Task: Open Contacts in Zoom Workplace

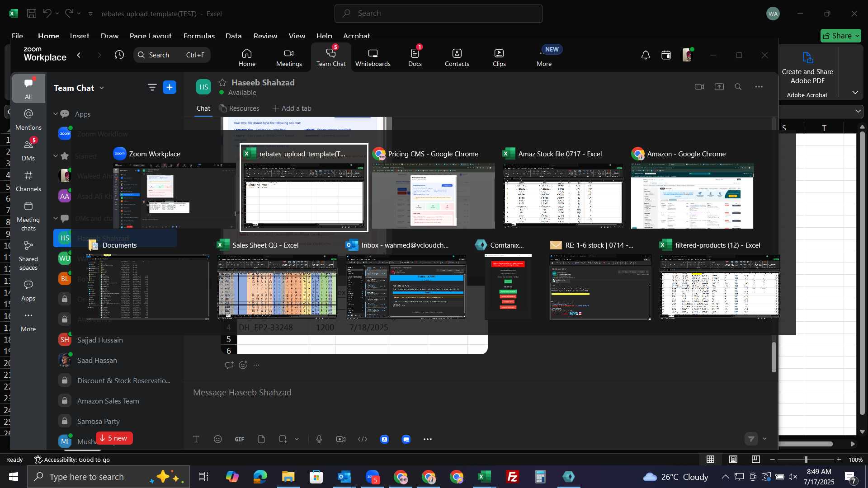Action: coord(457,57)
